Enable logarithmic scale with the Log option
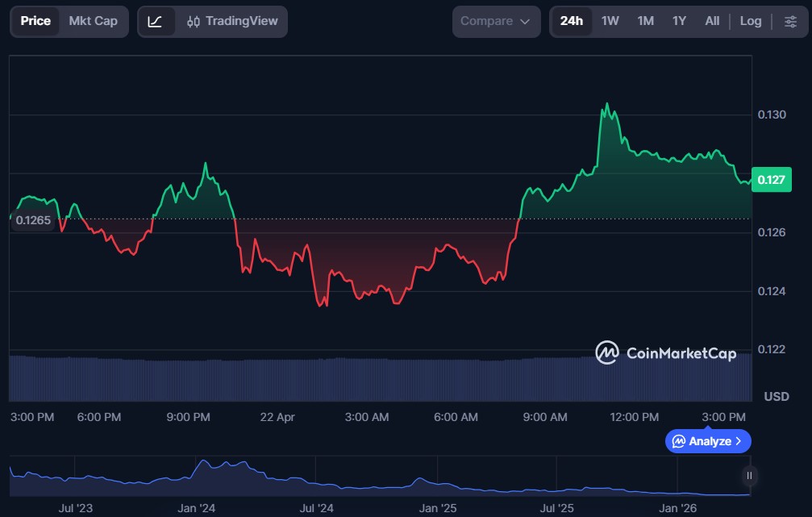812x517 pixels. click(751, 21)
